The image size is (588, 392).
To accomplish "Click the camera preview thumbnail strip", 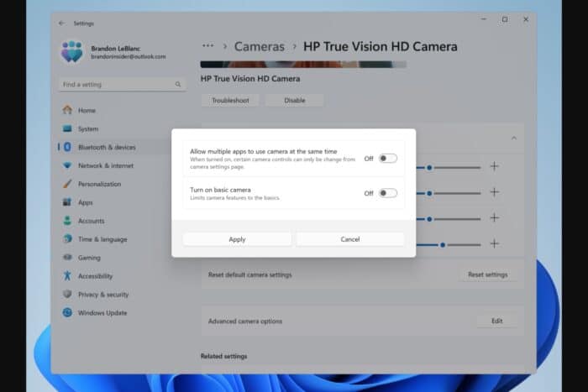I will (x=303, y=65).
